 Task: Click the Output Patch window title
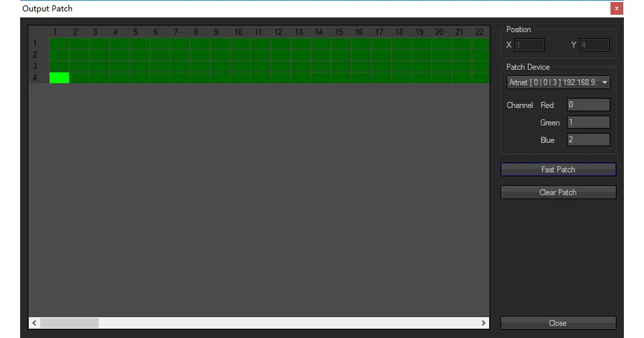[x=47, y=9]
